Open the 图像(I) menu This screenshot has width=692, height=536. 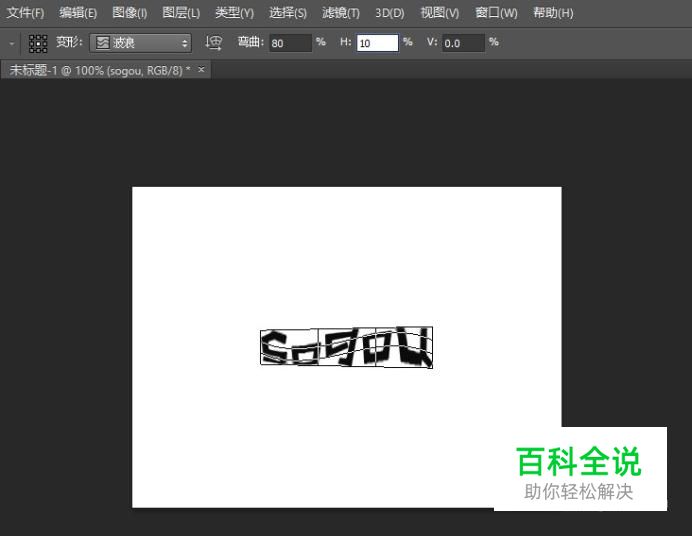(x=130, y=13)
